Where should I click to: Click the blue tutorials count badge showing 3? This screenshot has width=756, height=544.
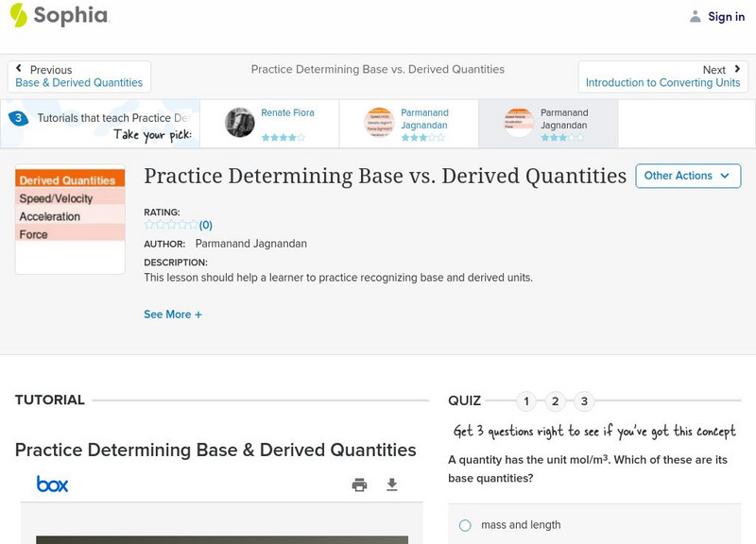tap(18, 118)
